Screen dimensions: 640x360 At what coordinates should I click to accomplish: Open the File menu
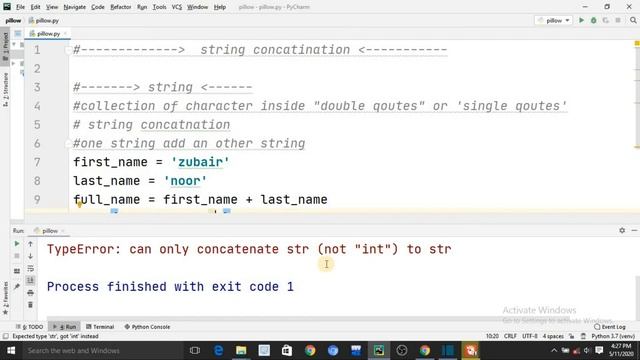(20, 7)
